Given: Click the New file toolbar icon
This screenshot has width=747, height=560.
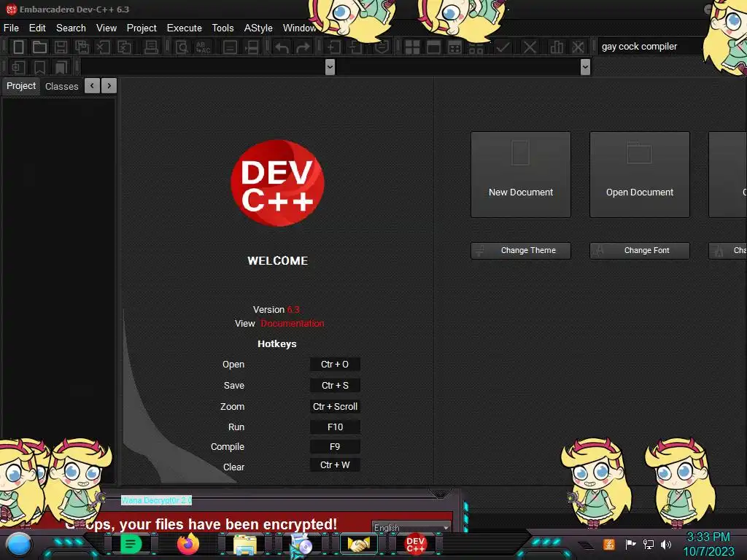Looking at the screenshot, I should point(18,47).
